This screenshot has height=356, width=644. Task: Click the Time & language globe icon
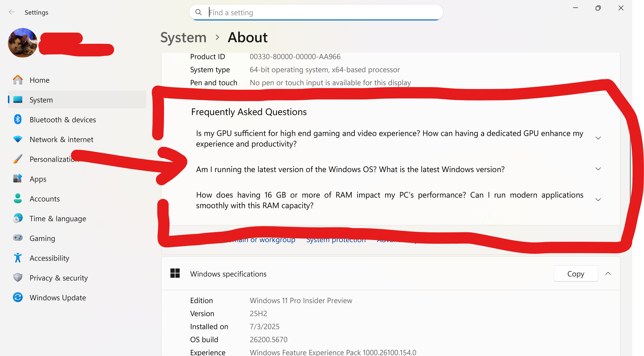[18, 218]
